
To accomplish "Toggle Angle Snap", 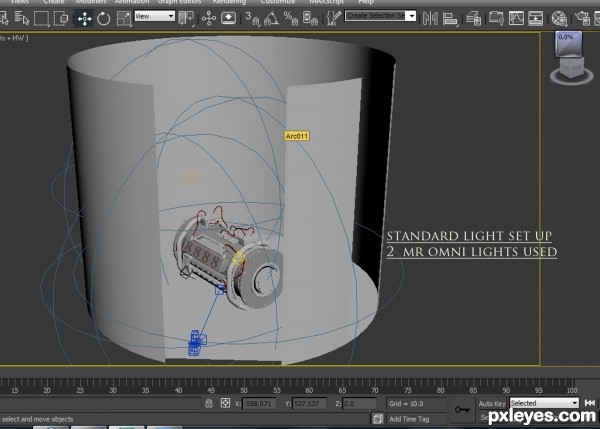I will [271, 18].
